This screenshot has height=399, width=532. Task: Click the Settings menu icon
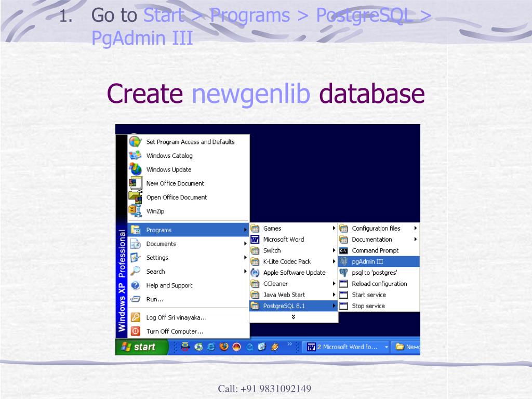point(136,258)
